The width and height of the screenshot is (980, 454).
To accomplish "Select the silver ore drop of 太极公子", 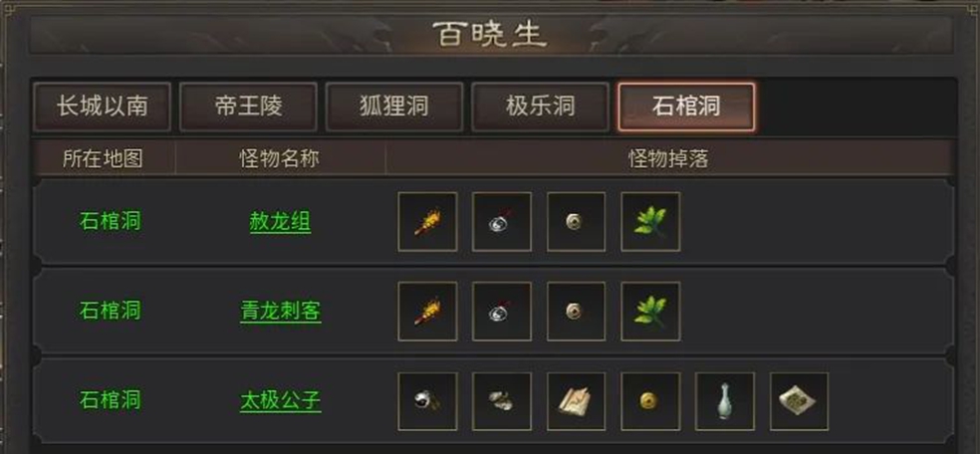I will coord(502,401).
